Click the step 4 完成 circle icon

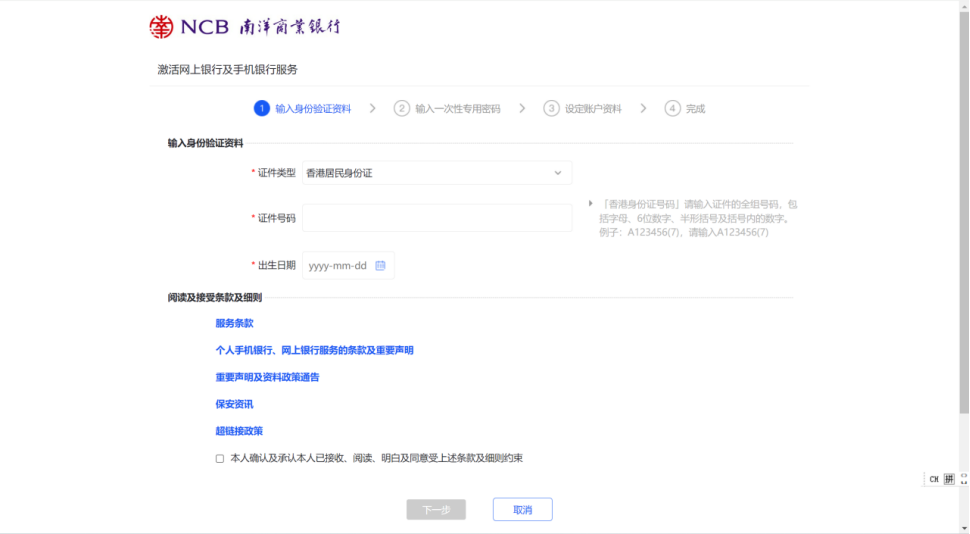point(673,108)
